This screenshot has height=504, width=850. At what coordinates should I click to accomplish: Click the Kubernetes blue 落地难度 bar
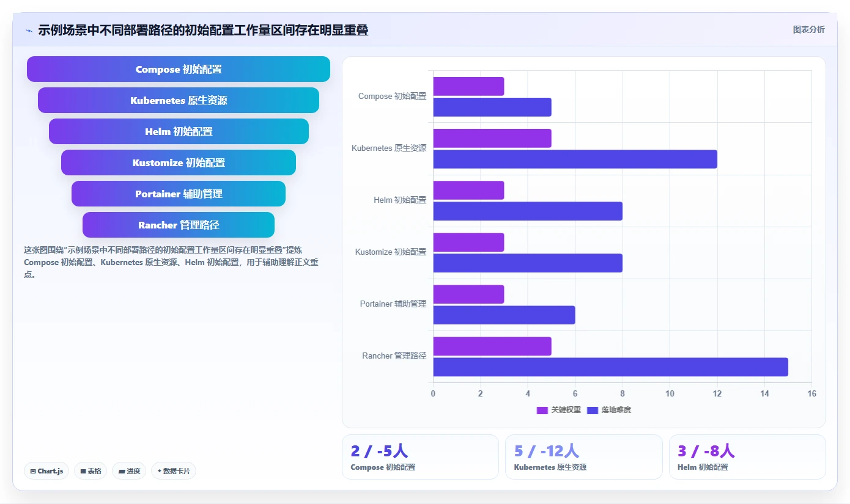point(575,159)
